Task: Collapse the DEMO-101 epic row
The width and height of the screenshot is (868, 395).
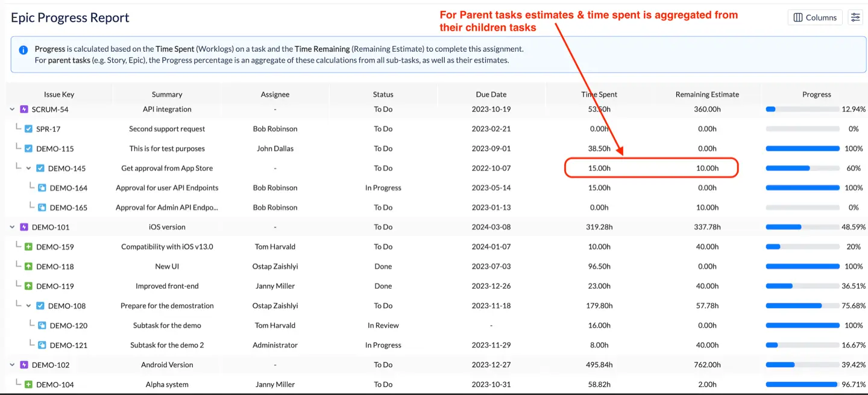Action: point(13,227)
